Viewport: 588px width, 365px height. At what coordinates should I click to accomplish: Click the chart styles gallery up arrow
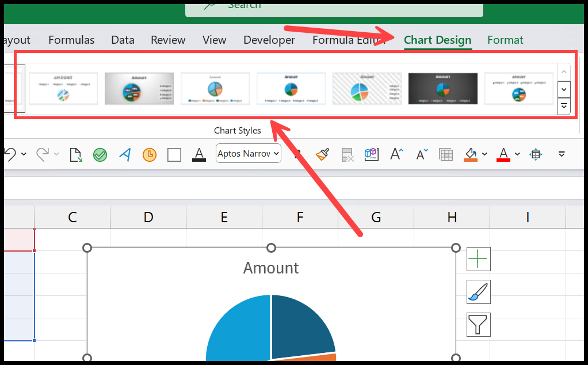click(564, 72)
